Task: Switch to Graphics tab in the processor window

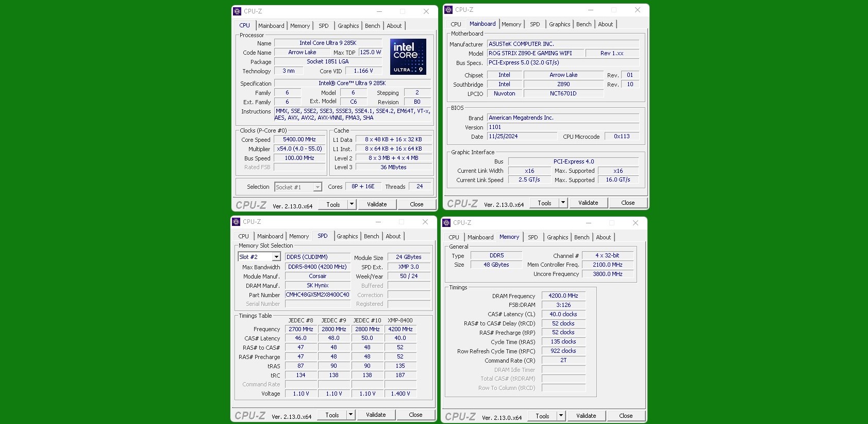Action: coord(348,26)
